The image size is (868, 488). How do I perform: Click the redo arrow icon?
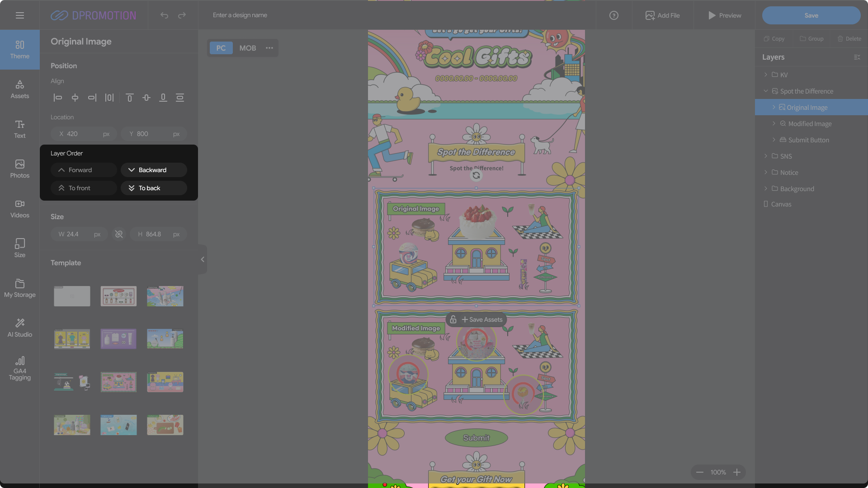[x=182, y=15]
